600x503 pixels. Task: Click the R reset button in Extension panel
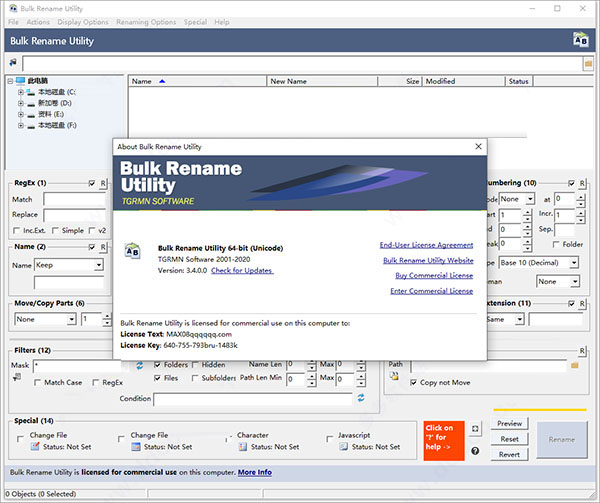(x=582, y=304)
